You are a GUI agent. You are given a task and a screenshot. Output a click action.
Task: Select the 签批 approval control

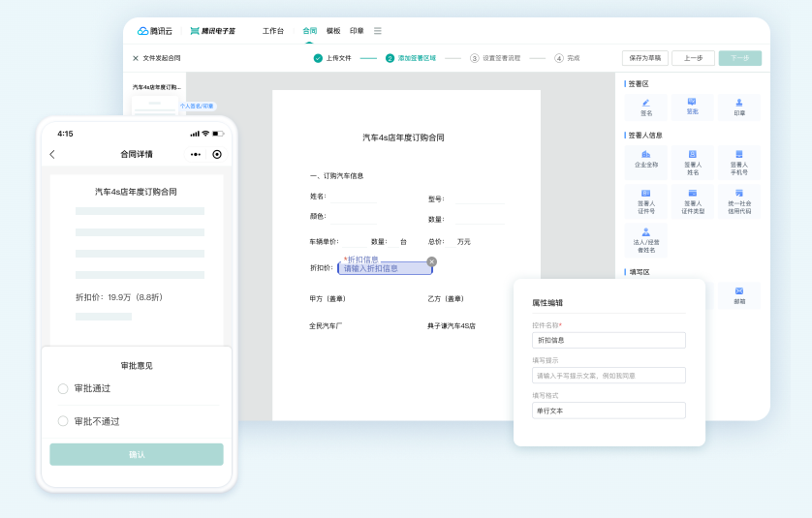(x=692, y=107)
